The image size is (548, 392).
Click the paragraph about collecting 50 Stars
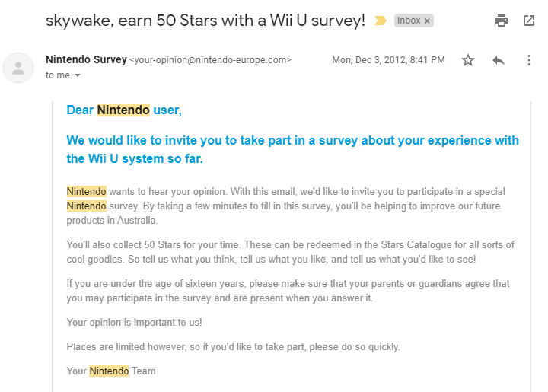pos(290,251)
